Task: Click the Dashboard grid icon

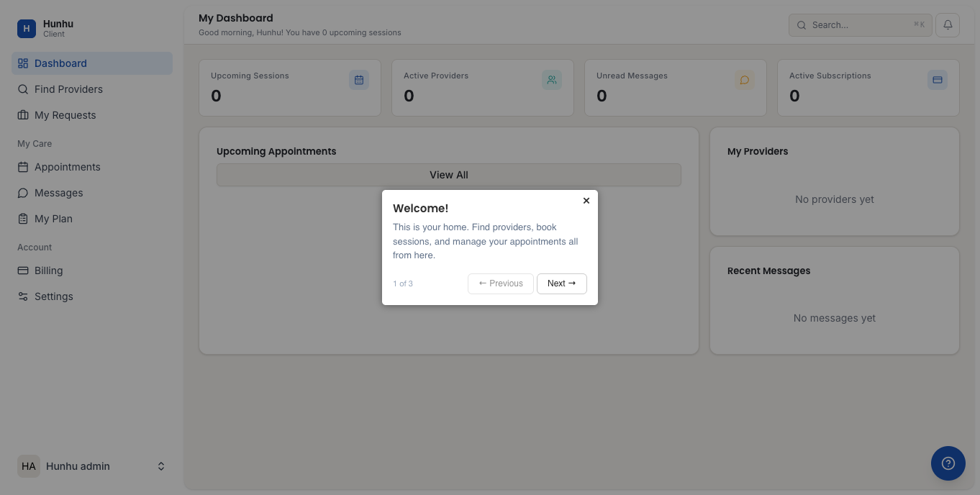Action: pyautogui.click(x=23, y=63)
